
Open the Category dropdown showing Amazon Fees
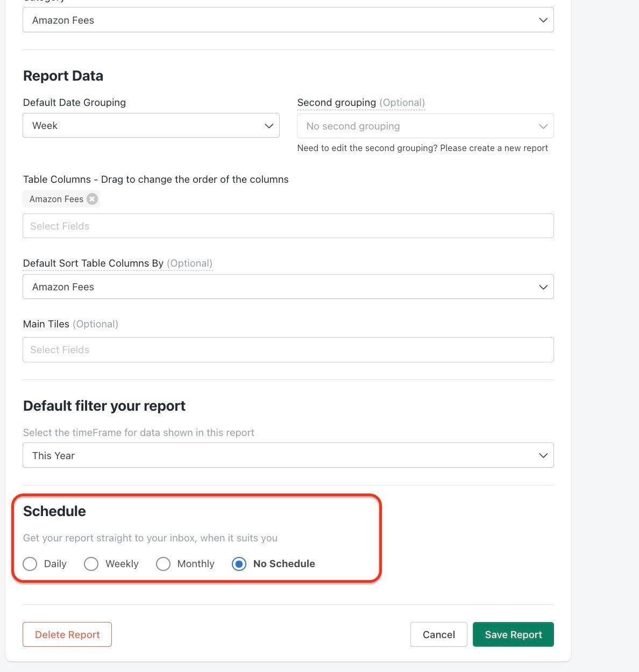coord(288,20)
